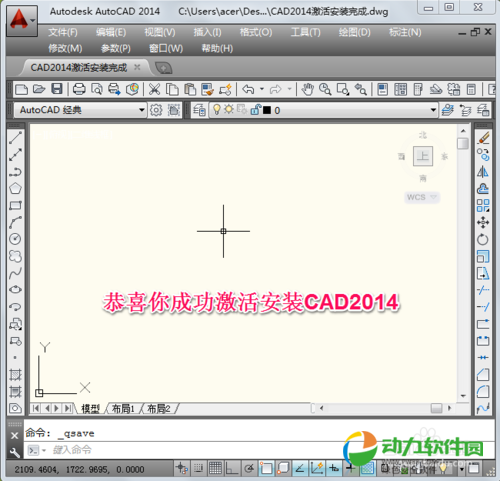This screenshot has height=481, width=500.
Task: Toggle the layer light bulb on/off
Action: click(217, 109)
